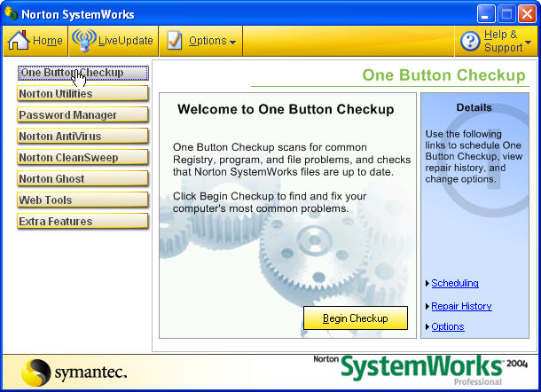
Task: Click the Norton SystemWorks title bar icon
Action: click(12, 13)
